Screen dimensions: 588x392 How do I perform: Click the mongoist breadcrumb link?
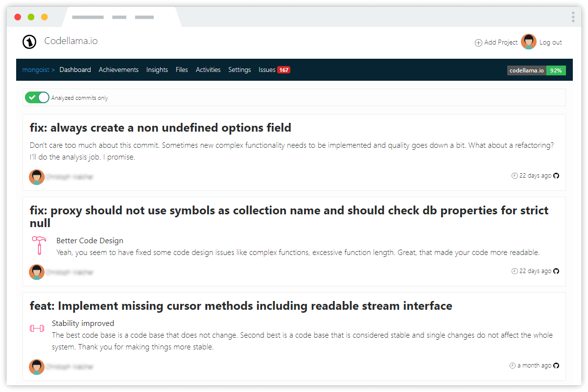pos(36,70)
